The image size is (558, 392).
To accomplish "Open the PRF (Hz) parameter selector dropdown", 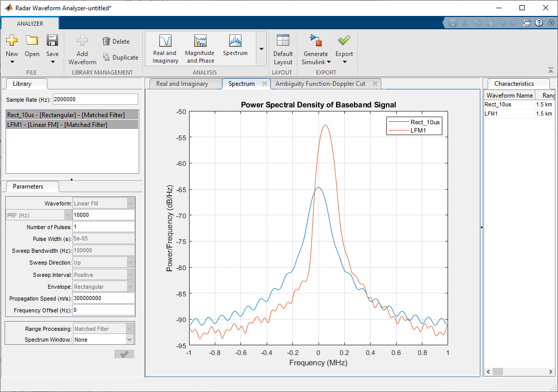I will coord(68,215).
